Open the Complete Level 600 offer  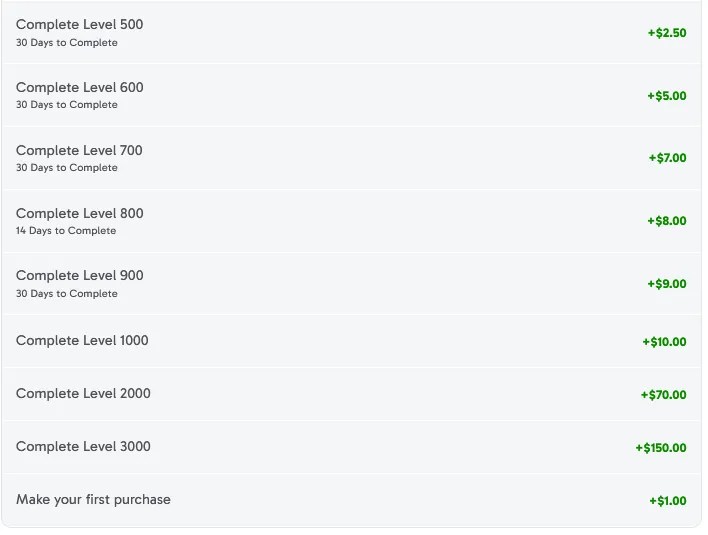[79, 87]
